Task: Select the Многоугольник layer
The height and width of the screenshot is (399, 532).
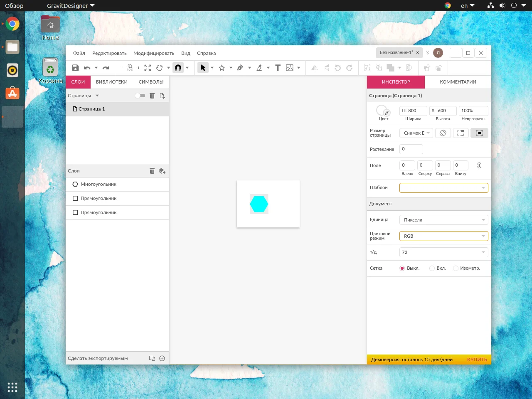Action: [x=117, y=184]
